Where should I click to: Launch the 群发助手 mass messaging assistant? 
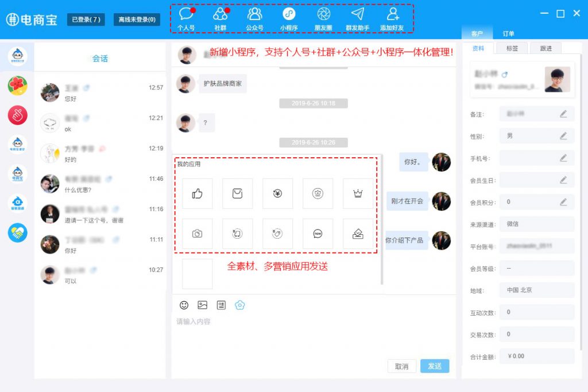pyautogui.click(x=357, y=19)
